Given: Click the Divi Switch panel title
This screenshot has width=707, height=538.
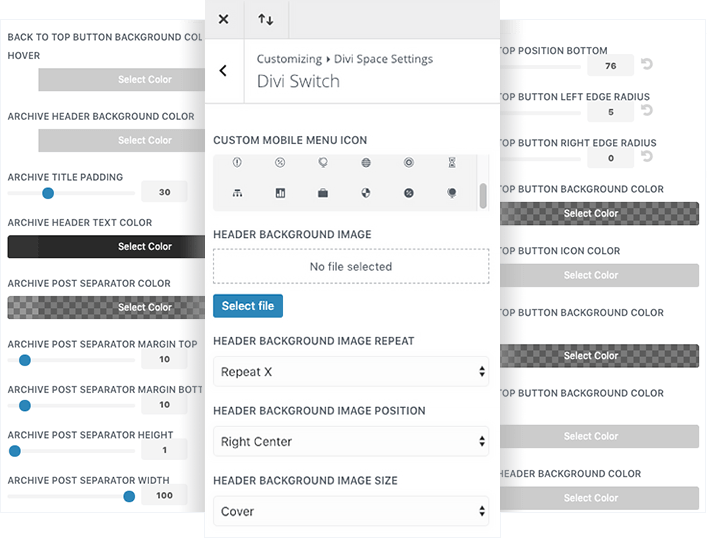Looking at the screenshot, I should pyautogui.click(x=298, y=81).
